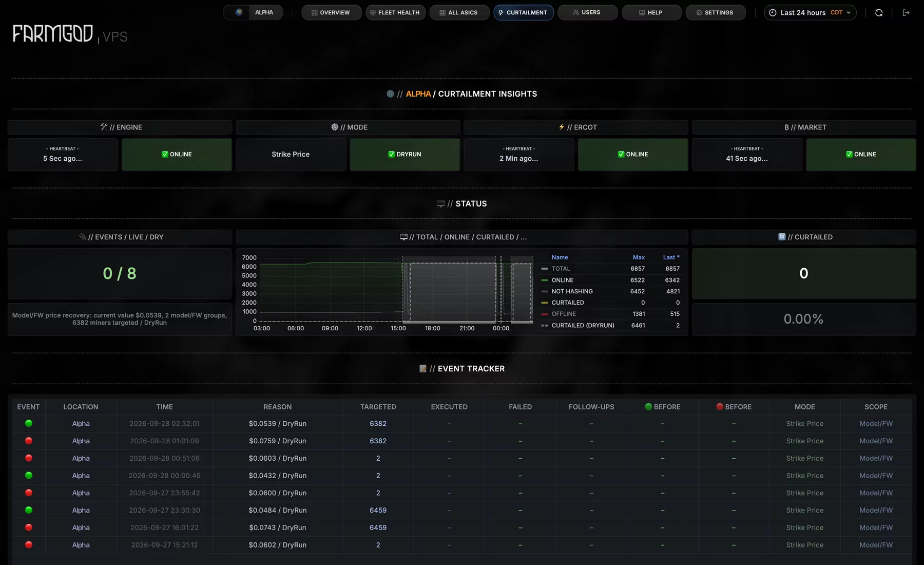Screen dimensions: 924x565
Task: Click the ERCOT lightning bolt icon
Action: click(562, 127)
